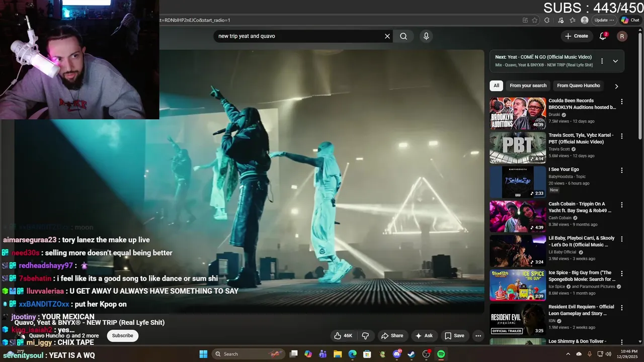Image resolution: width=644 pixels, height=362 pixels.
Task: Show more filter chips with right arrow
Action: click(x=616, y=86)
